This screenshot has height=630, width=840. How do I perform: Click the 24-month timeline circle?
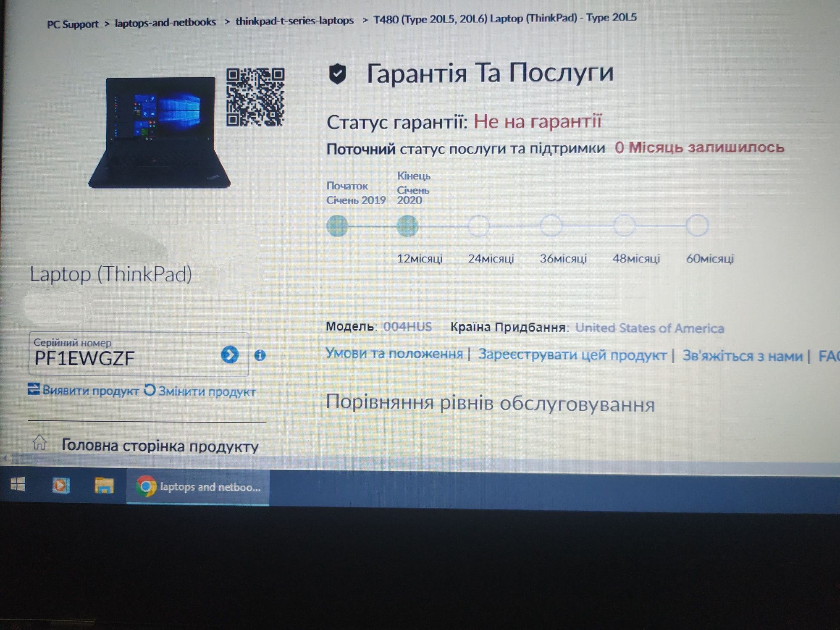[x=479, y=226]
